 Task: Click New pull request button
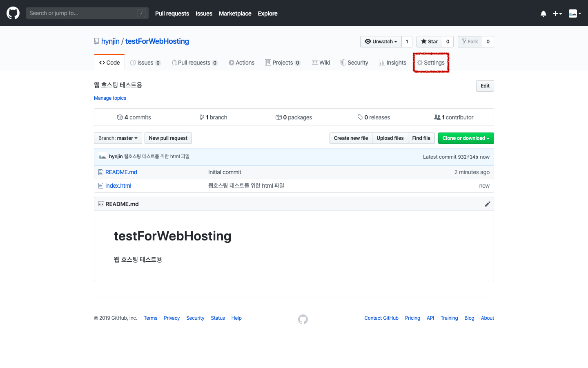168,138
